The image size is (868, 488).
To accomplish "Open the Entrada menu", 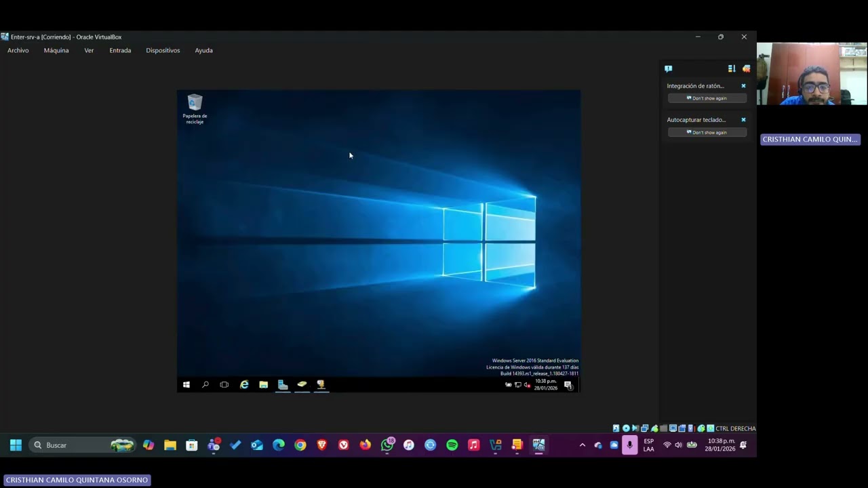I will coord(120,50).
